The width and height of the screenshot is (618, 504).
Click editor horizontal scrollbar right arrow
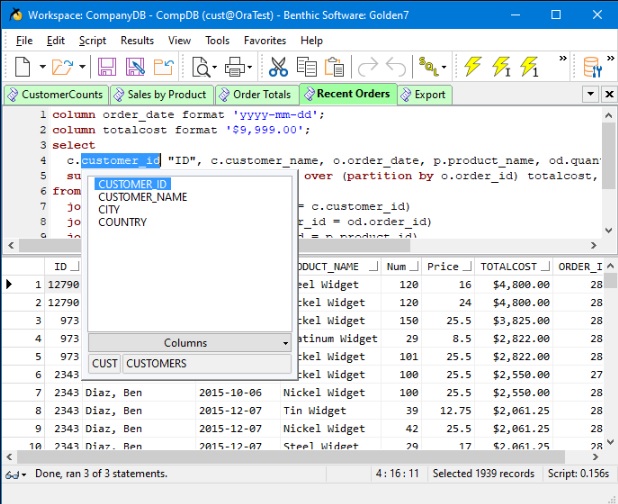pos(594,245)
